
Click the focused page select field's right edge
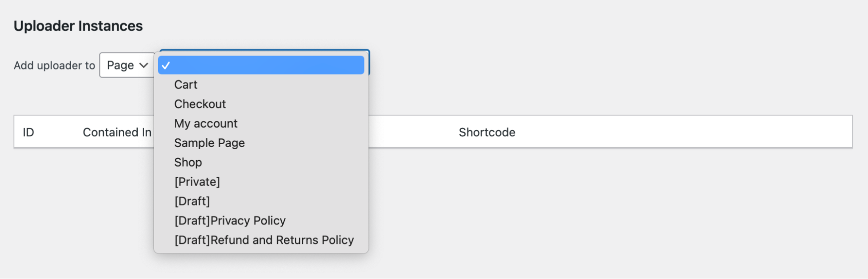[369, 63]
